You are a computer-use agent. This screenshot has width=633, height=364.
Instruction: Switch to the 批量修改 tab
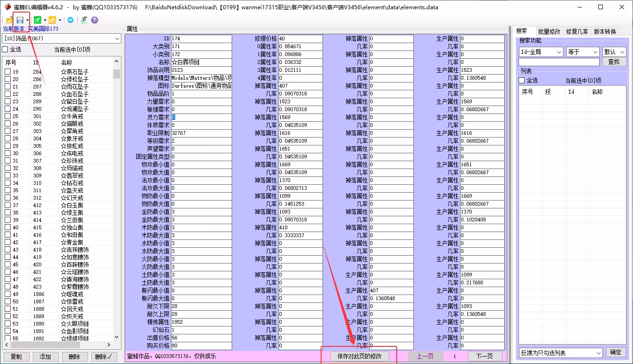click(x=549, y=31)
